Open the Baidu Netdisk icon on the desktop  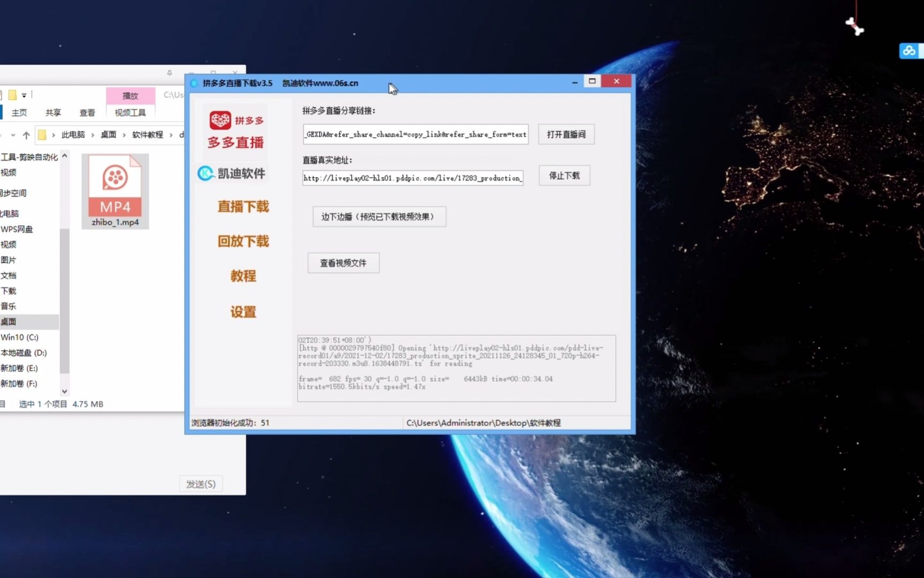coord(909,50)
